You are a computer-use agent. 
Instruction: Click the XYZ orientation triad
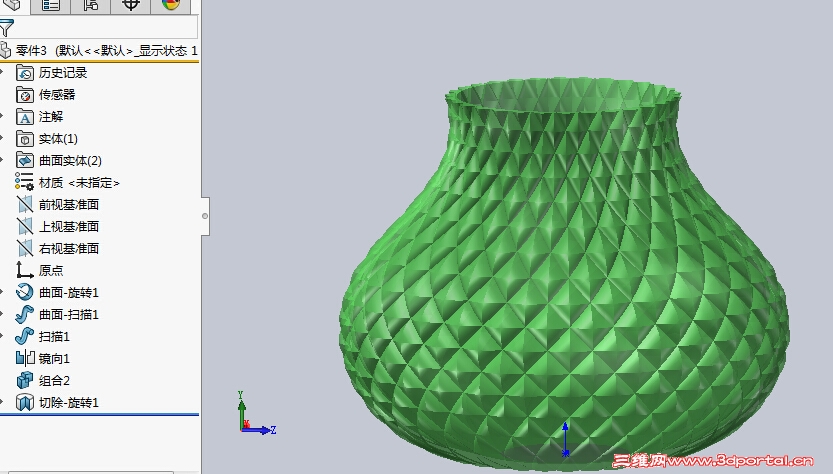(x=257, y=413)
